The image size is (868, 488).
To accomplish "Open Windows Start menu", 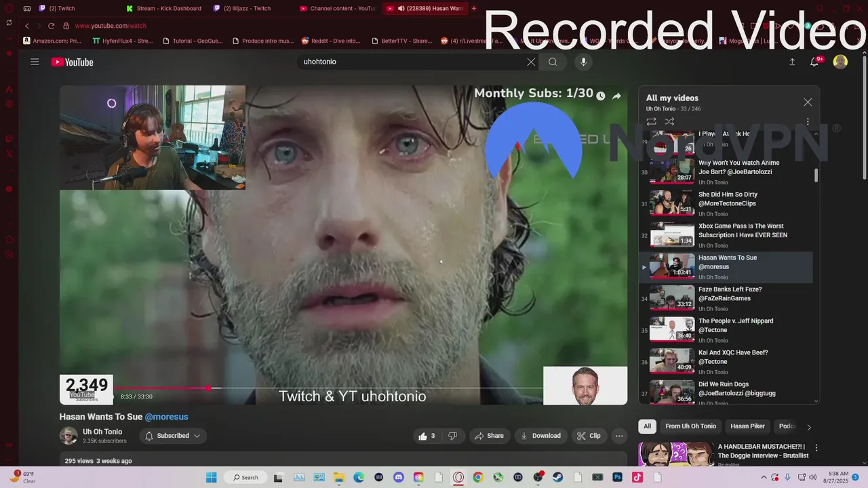I will 211,477.
